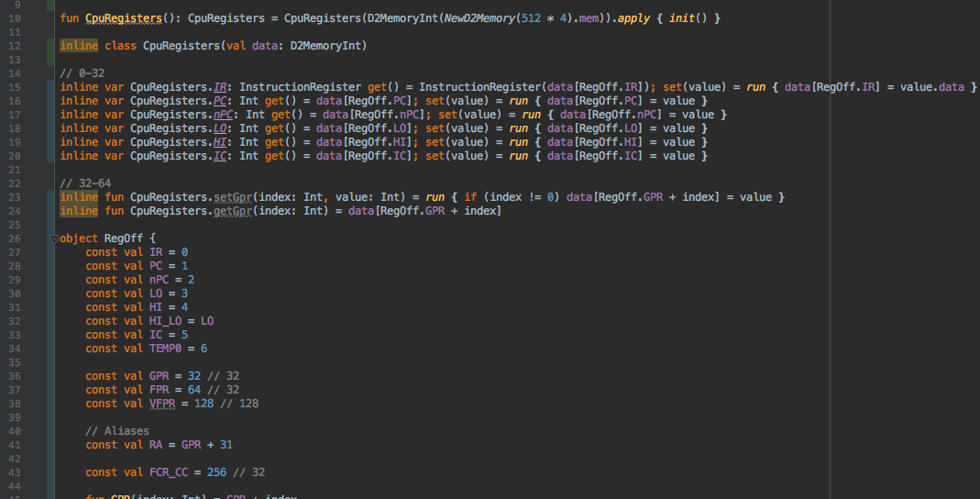Screen dimensions: 980x499
Task: Click the '// Aliases' comment
Action: (117, 431)
